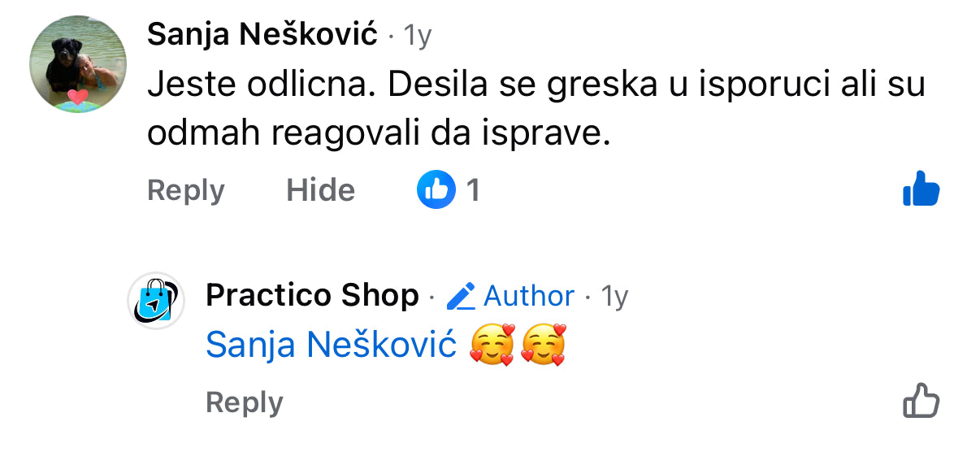Screen dimensions: 980x452
Task: Open the blue like reaction count bubble
Action: pos(436,190)
